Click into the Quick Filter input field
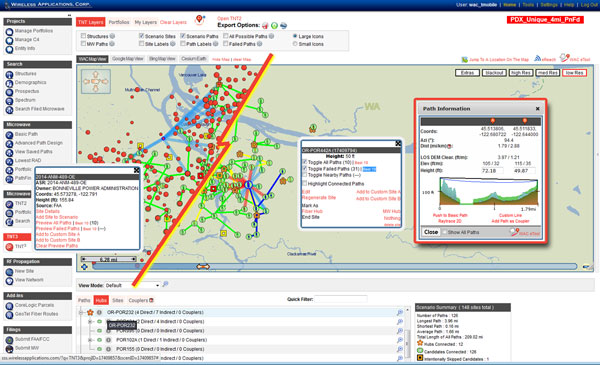The width and height of the screenshot is (600, 365). [341, 299]
